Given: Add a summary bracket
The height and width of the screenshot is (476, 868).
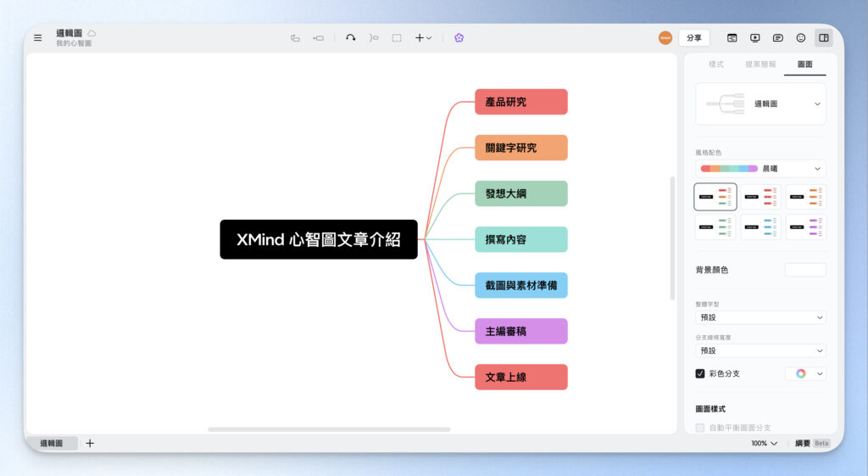Looking at the screenshot, I should point(374,37).
